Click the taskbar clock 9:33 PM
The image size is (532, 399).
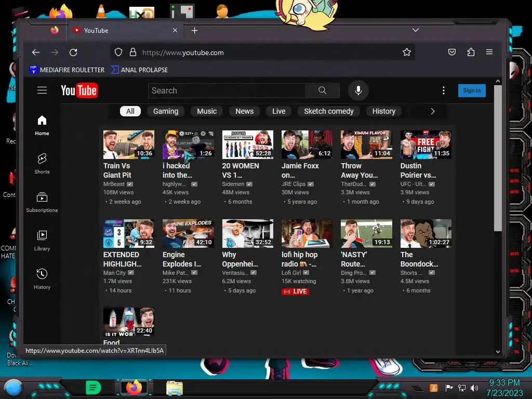[504, 383]
